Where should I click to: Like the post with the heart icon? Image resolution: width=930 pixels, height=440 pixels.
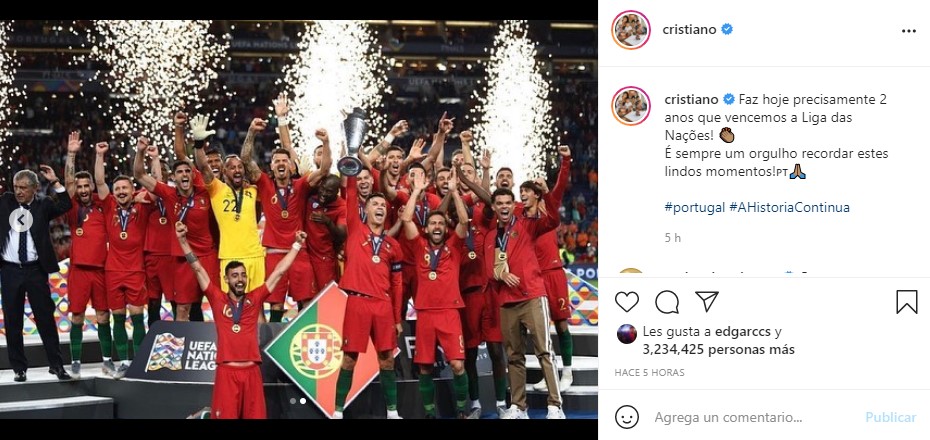click(626, 302)
